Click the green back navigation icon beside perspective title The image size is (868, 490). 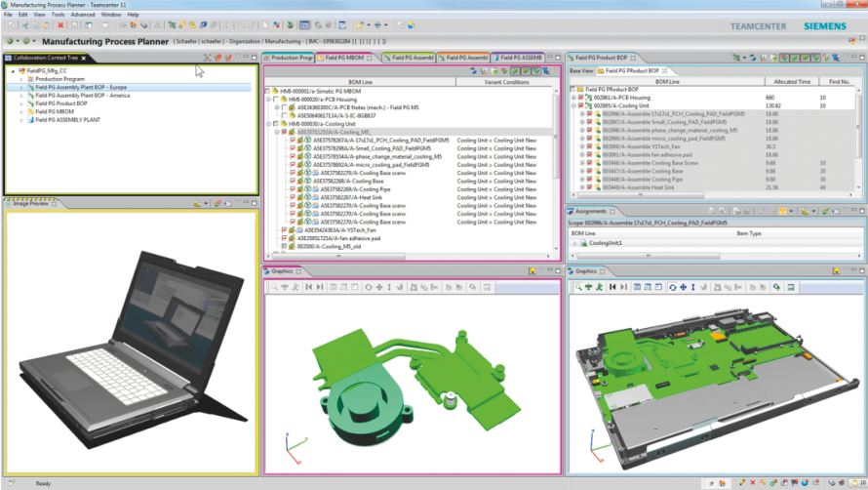(x=10, y=41)
